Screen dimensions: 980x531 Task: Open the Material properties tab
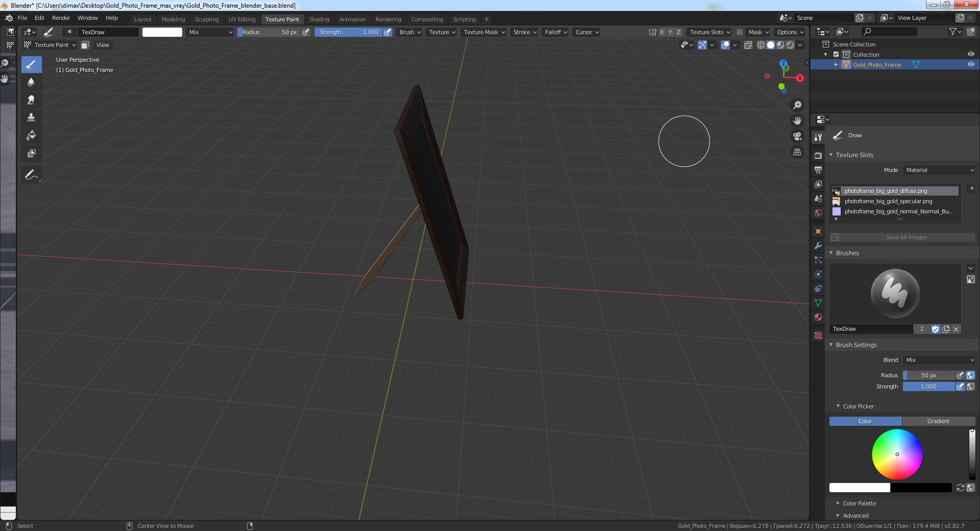coord(818,317)
